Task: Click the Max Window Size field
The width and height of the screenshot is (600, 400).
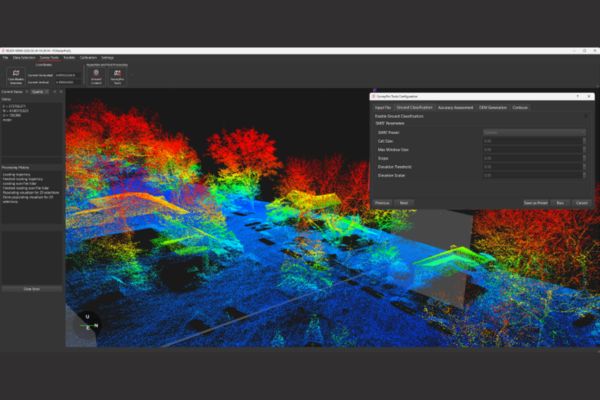Action: [530, 149]
